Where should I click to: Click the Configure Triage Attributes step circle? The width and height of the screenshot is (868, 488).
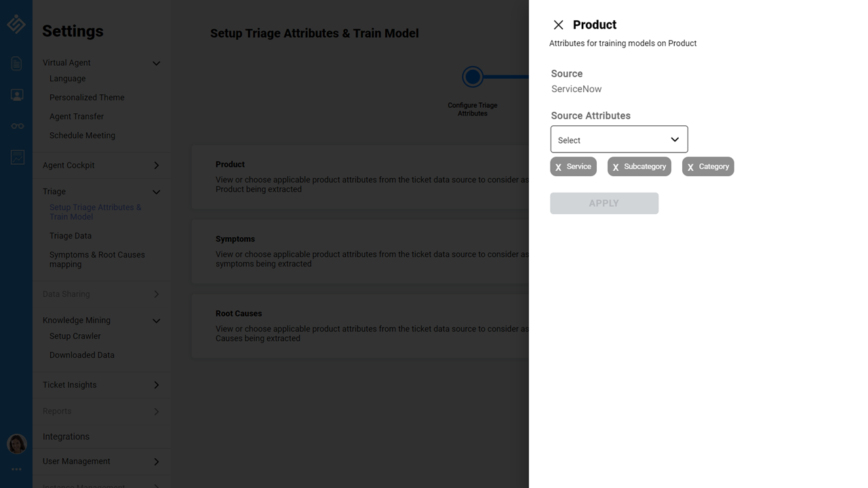point(473,77)
